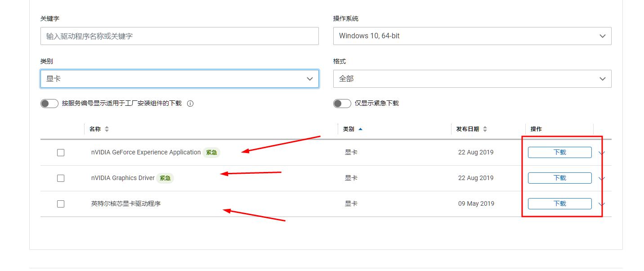The image size is (644, 271).
Task: Open the 格式 dropdown showing 全部
Action: tap(472, 78)
